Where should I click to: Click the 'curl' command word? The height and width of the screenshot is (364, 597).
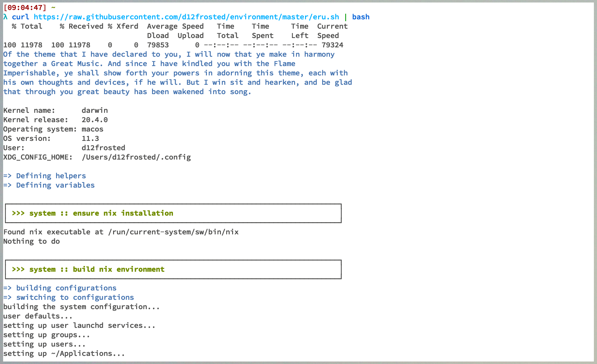click(21, 17)
